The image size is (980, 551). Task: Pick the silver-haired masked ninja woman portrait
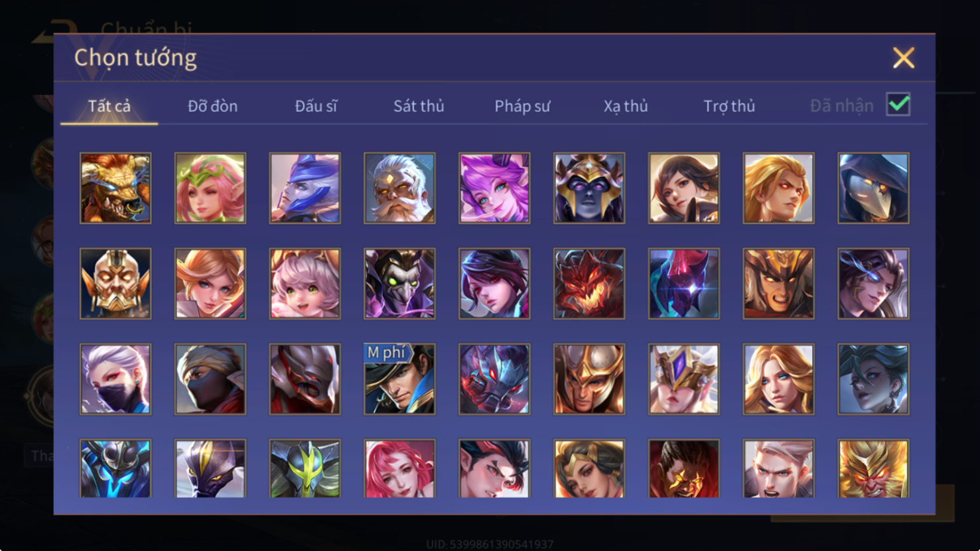pyautogui.click(x=115, y=379)
